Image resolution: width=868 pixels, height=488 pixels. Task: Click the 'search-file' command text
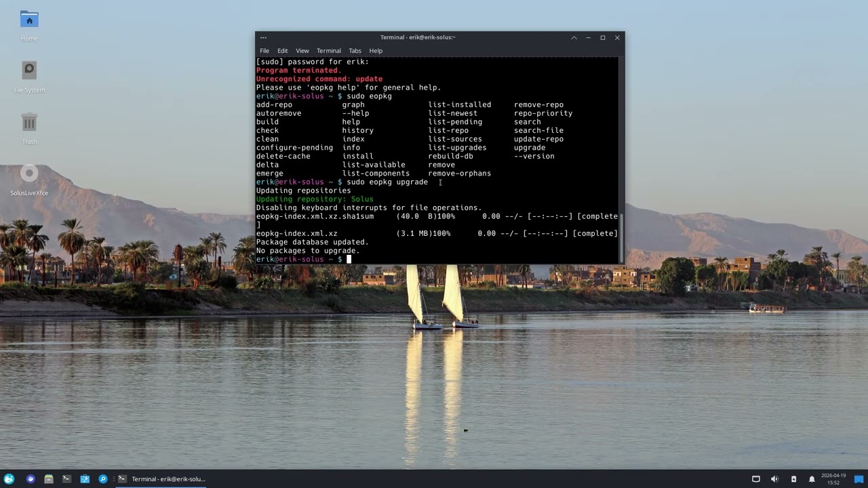pos(538,130)
